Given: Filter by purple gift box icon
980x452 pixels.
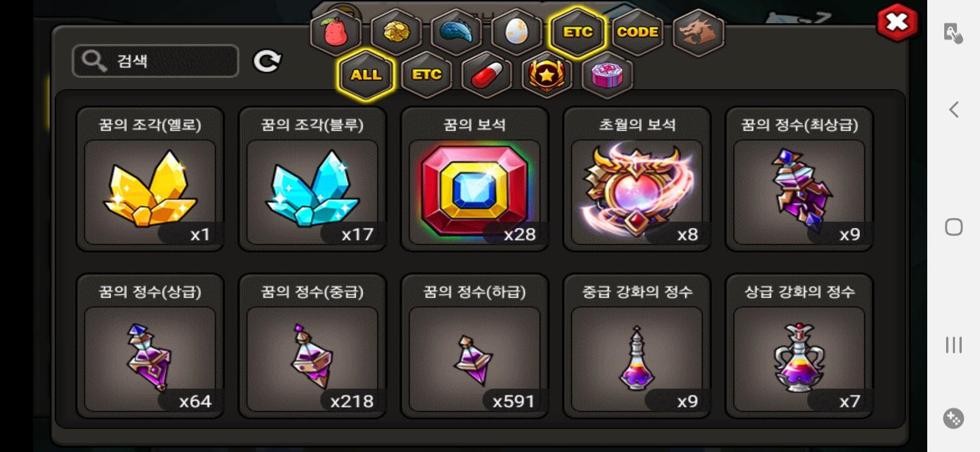Looking at the screenshot, I should pos(607,75).
